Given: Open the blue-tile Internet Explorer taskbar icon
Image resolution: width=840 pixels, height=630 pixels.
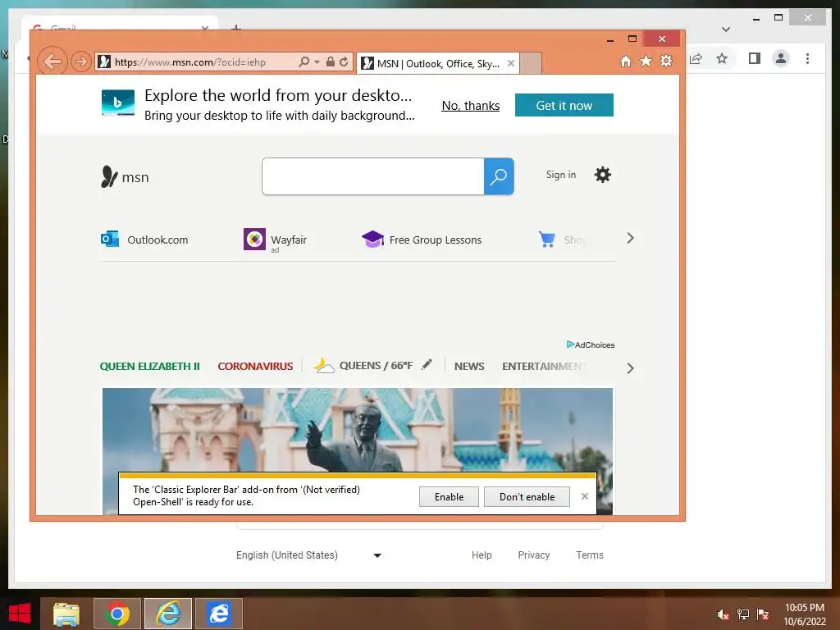Looking at the screenshot, I should [x=219, y=614].
